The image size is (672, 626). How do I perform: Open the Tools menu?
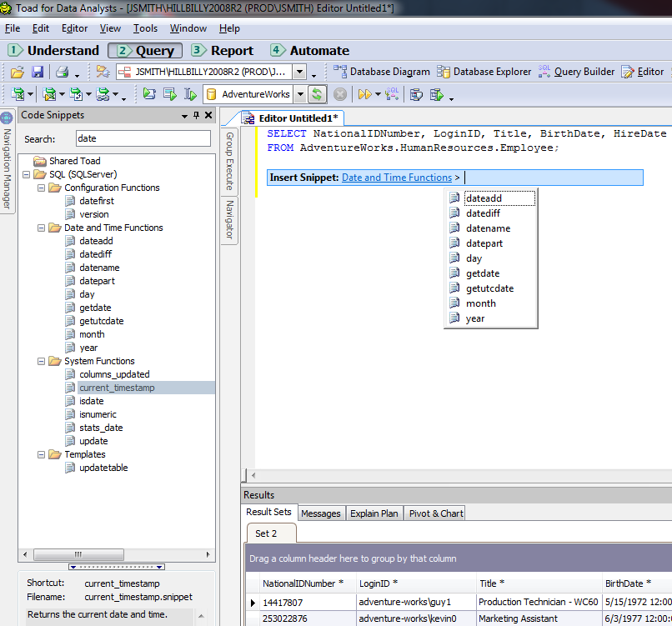click(145, 28)
